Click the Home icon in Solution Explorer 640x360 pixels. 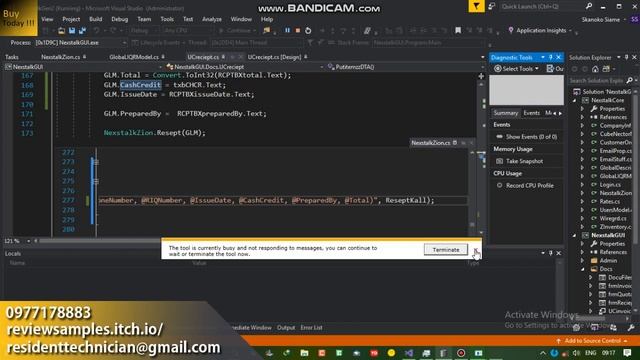(x=595, y=69)
